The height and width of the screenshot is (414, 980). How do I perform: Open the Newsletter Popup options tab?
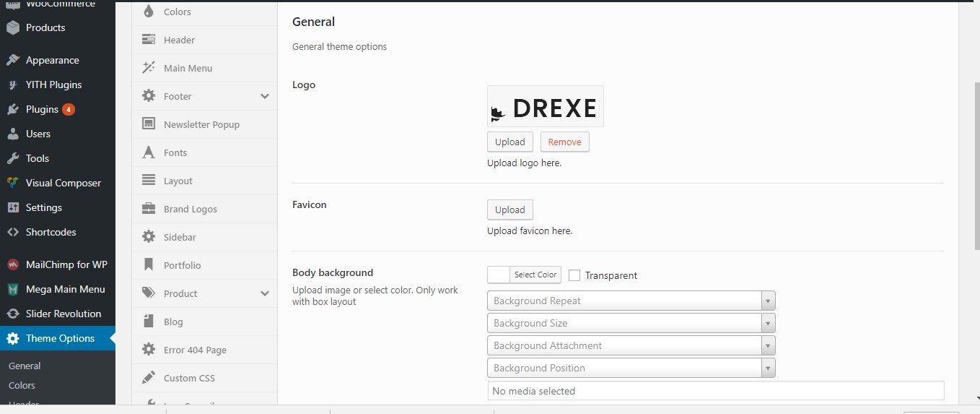click(204, 124)
